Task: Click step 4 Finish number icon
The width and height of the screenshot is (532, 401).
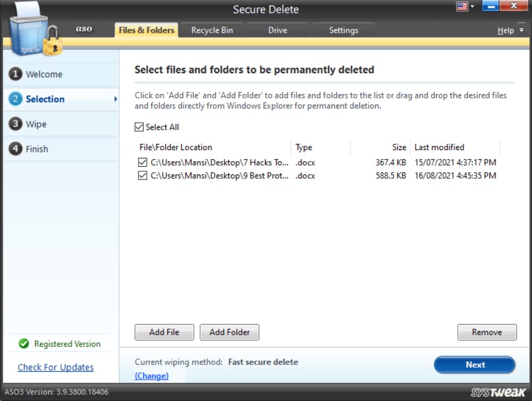Action: 16,149
